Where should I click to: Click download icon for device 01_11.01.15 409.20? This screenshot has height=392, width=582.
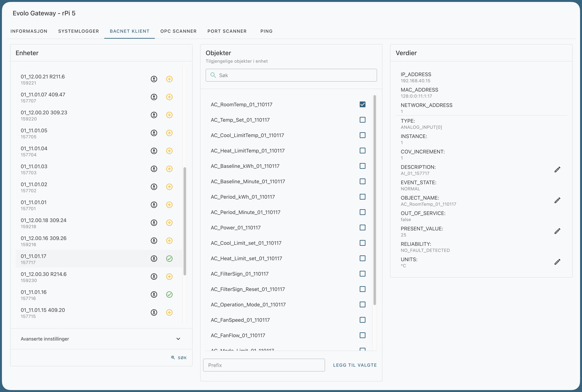[154, 312]
